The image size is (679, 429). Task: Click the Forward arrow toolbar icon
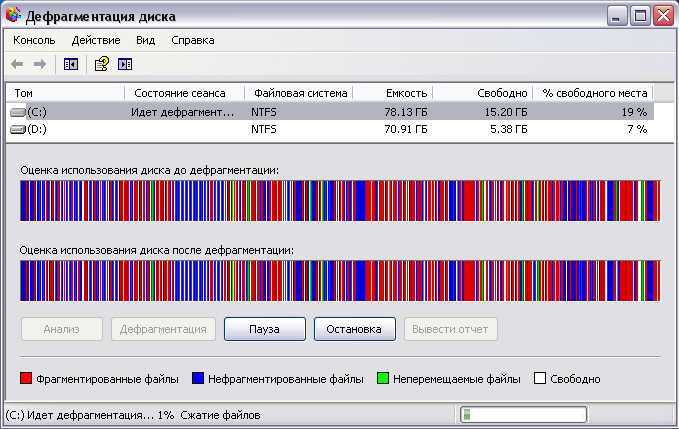click(x=40, y=65)
